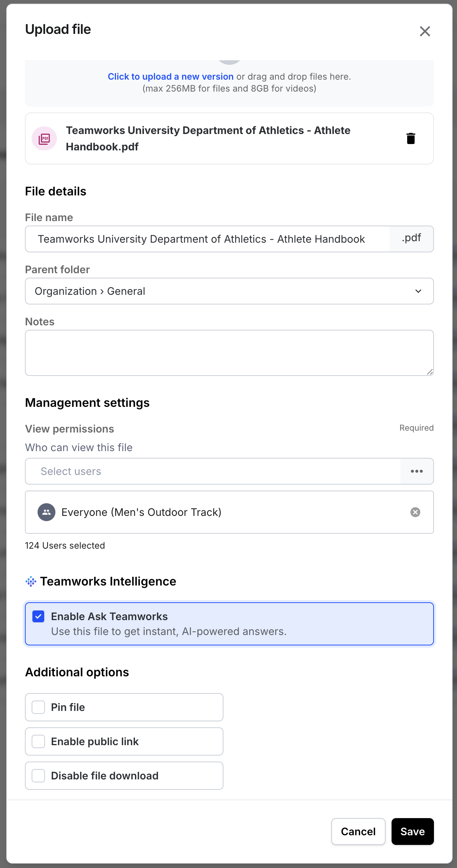The image size is (457, 868).
Task: Click the 'Required' label text
Action: coord(416,428)
